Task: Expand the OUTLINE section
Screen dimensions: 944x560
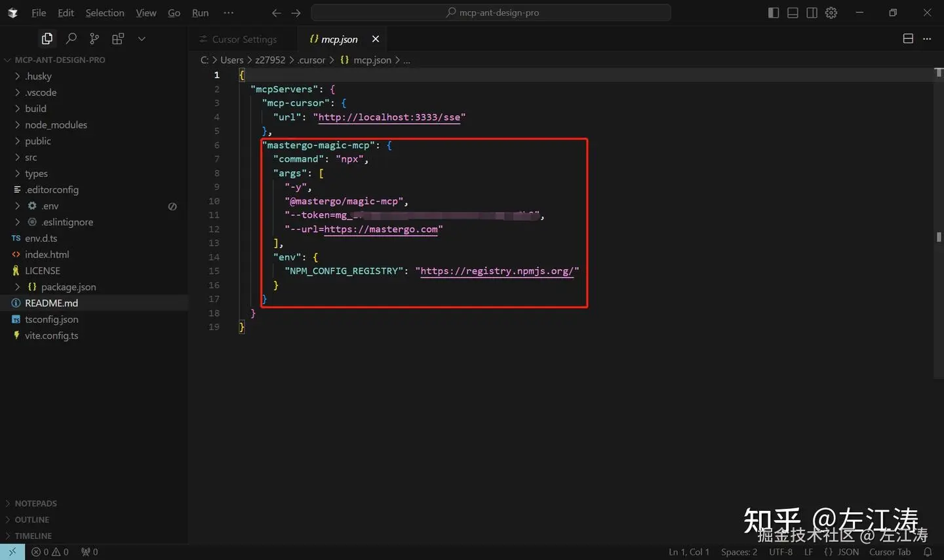Action: coord(94,519)
